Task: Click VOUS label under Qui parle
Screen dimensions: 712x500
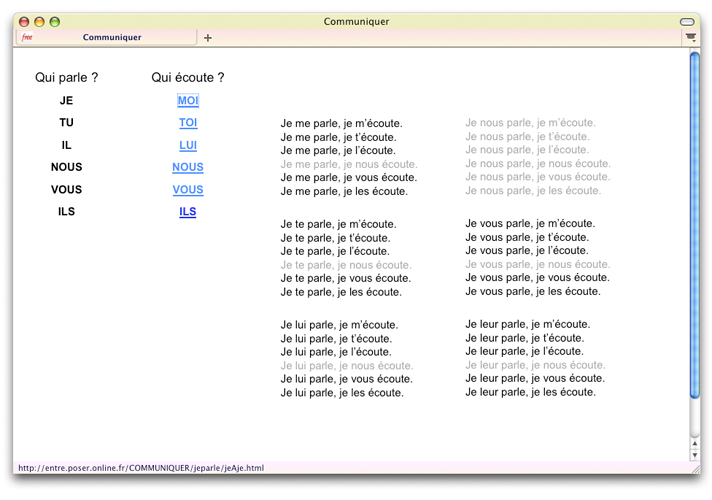Action: (x=66, y=189)
